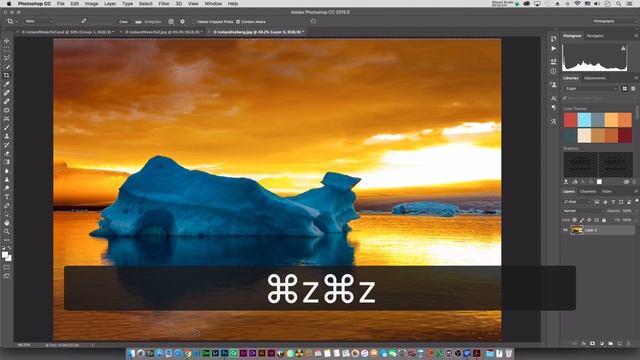Open the Filter menu

click(164, 4)
